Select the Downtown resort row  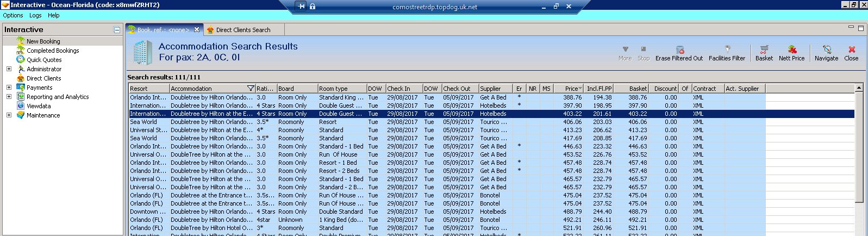click(491, 212)
